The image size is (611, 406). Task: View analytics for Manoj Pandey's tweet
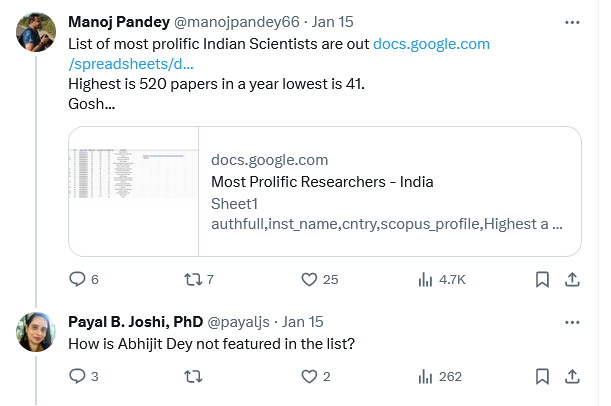[x=425, y=280]
